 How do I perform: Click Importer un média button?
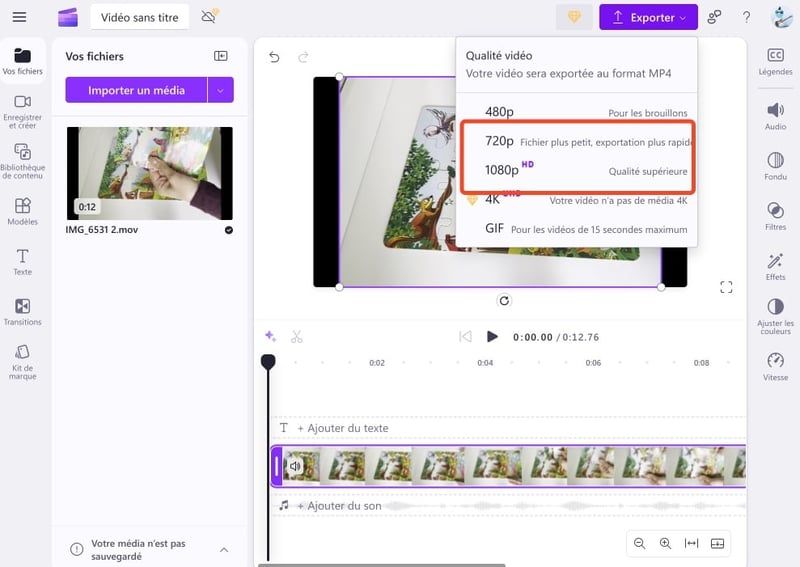(x=136, y=90)
